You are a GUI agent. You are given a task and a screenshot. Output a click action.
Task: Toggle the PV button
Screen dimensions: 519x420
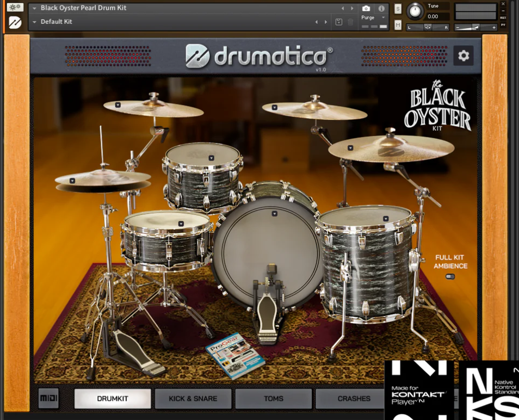(x=503, y=25)
